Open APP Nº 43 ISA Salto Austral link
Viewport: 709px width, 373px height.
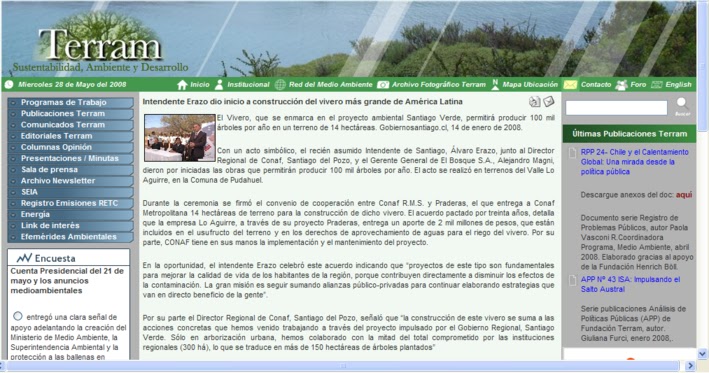(630, 284)
